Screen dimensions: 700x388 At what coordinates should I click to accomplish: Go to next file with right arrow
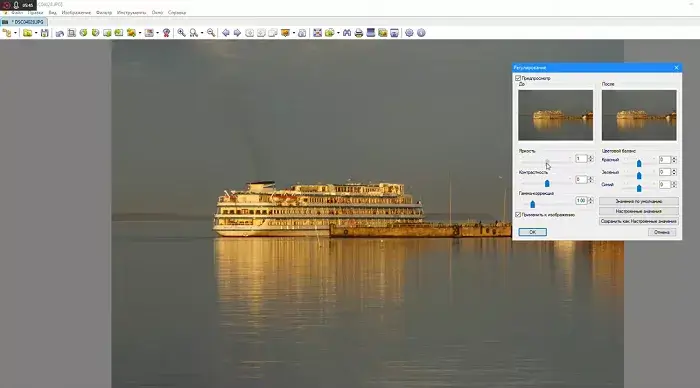[238, 33]
